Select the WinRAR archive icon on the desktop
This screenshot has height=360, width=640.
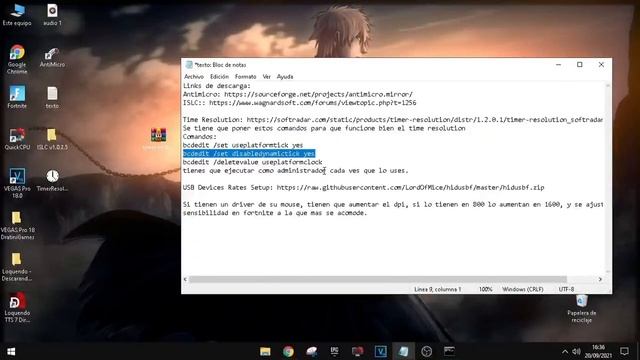coord(158,137)
